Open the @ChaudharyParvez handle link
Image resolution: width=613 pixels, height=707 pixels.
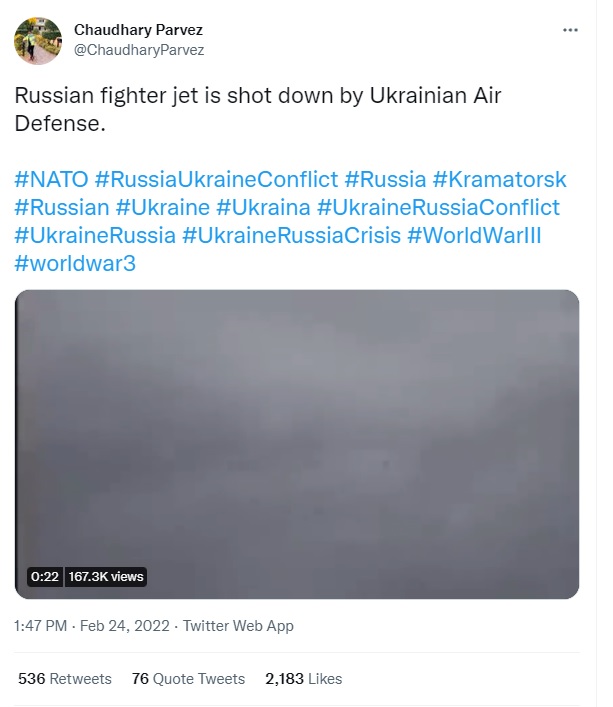click(139, 49)
